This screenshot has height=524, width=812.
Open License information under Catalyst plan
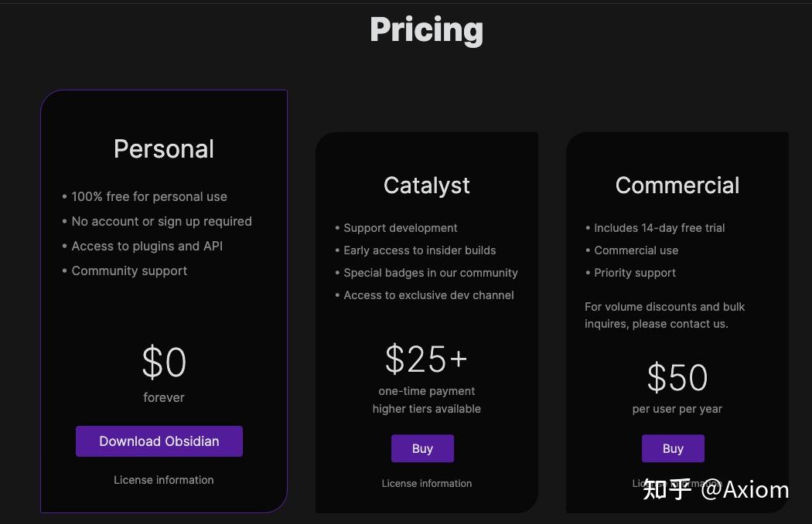(x=427, y=483)
